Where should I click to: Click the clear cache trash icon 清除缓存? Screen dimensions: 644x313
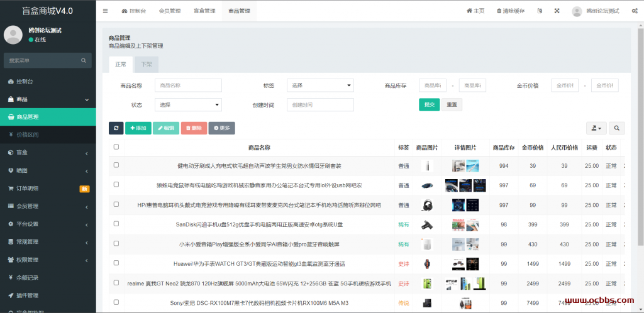[511, 11]
